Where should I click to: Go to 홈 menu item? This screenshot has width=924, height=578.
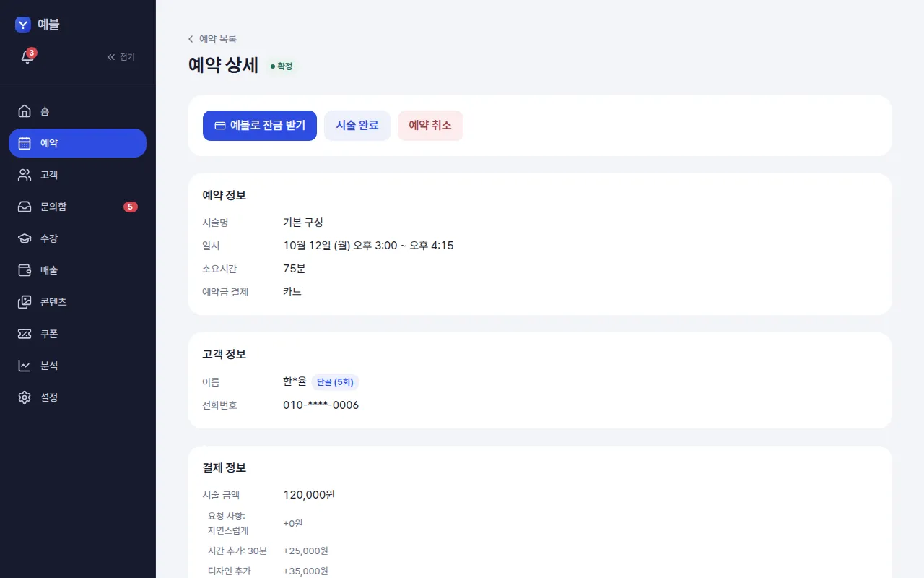pos(77,111)
